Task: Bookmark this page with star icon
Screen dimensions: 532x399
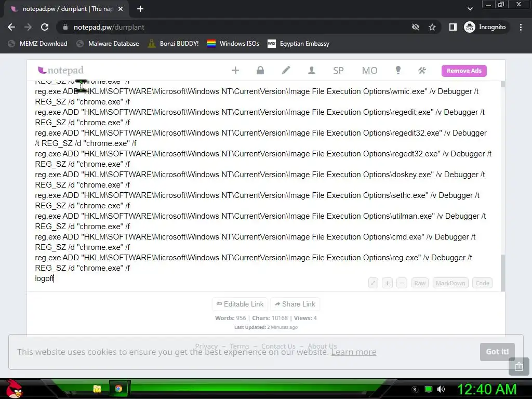Action: [x=432, y=27]
